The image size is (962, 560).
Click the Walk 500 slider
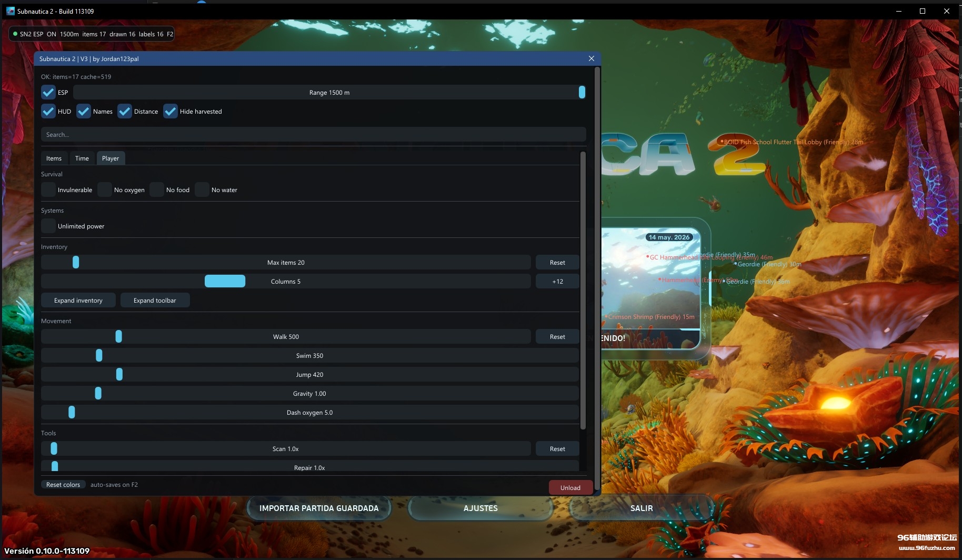286,337
